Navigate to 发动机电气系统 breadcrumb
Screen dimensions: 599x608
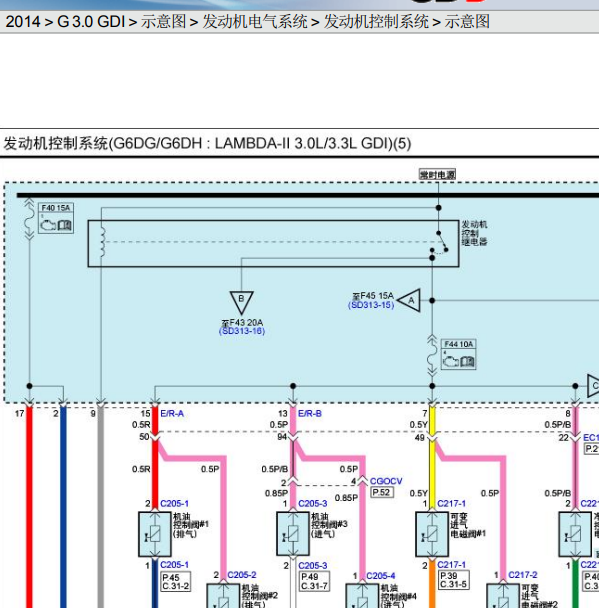click(255, 22)
